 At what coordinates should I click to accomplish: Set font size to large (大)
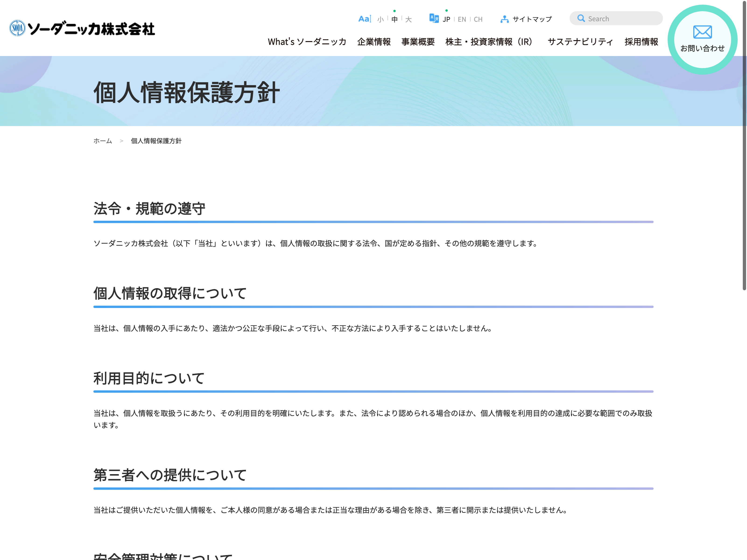pyautogui.click(x=409, y=20)
